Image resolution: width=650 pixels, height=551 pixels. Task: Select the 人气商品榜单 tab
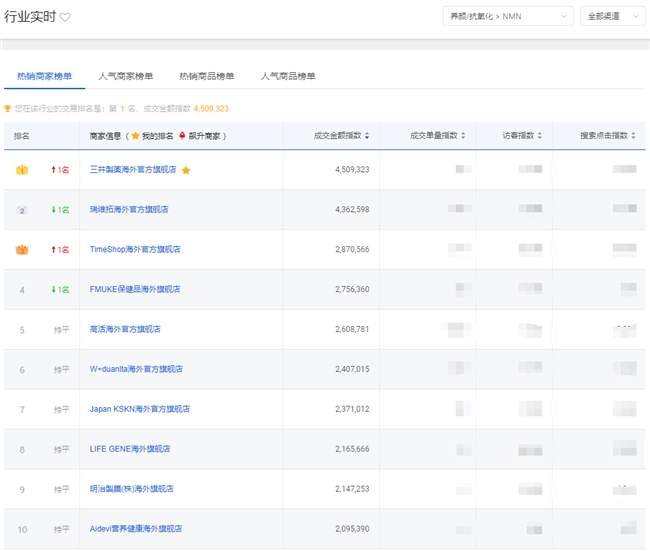pyautogui.click(x=288, y=76)
